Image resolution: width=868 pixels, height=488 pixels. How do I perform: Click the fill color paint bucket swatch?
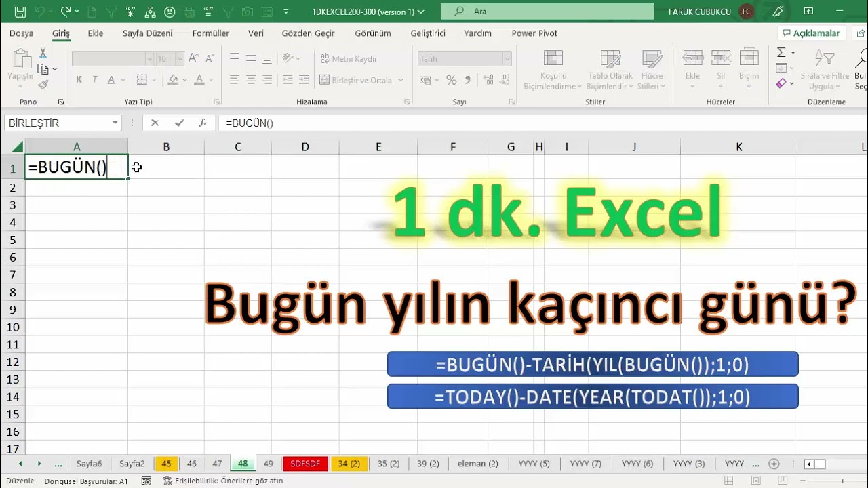173,80
